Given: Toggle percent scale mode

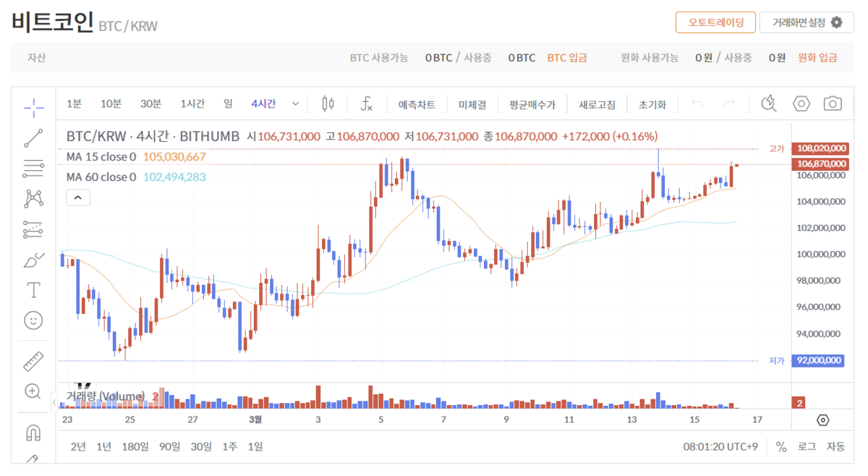Looking at the screenshot, I should 781,446.
